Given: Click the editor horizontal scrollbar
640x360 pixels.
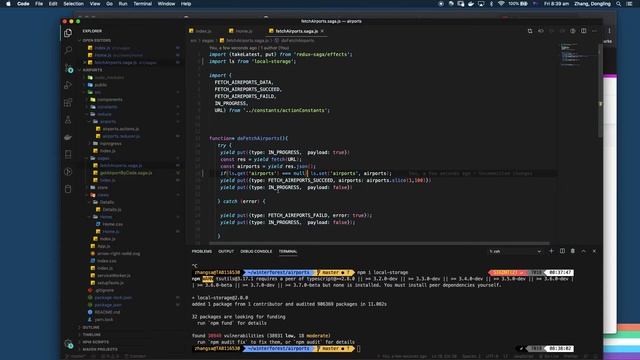Looking at the screenshot, I should coord(379,243).
